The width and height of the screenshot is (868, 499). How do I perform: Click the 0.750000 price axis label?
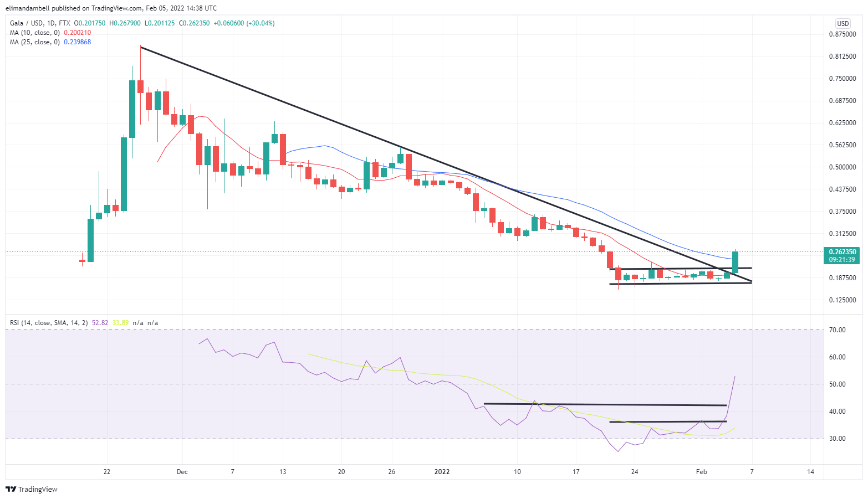843,79
